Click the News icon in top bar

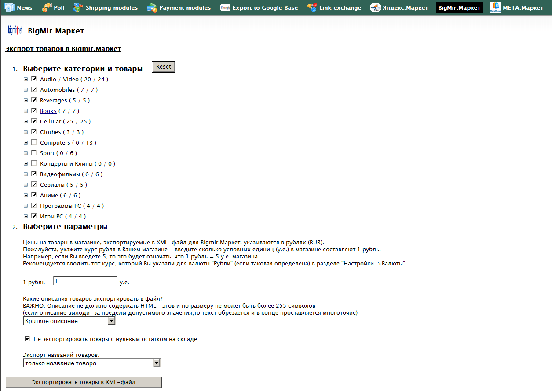(10, 7)
